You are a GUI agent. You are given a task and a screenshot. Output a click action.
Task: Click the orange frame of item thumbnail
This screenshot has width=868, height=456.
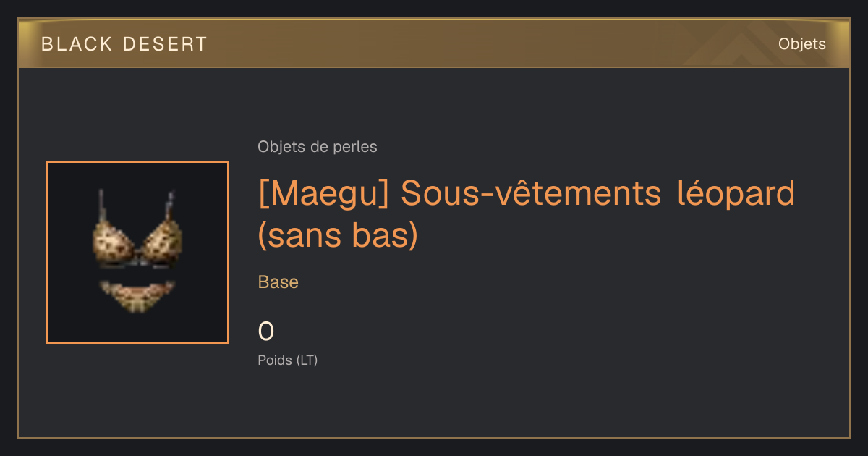[137, 162]
